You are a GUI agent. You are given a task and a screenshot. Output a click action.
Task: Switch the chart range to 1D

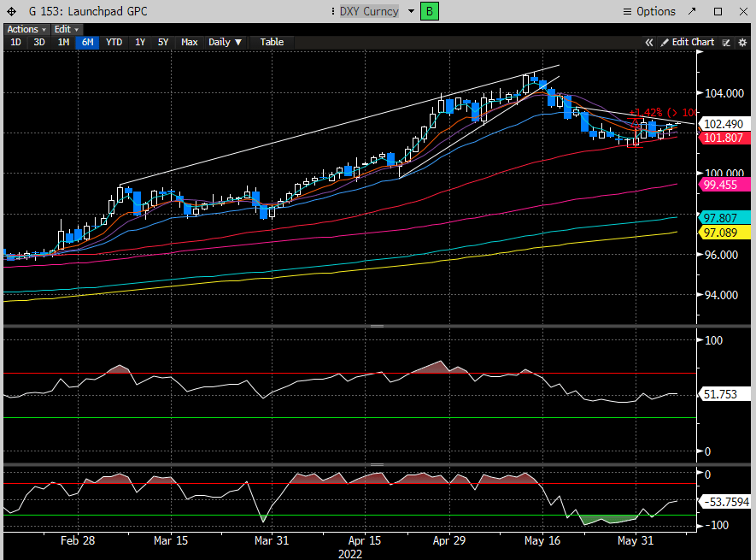[15, 42]
